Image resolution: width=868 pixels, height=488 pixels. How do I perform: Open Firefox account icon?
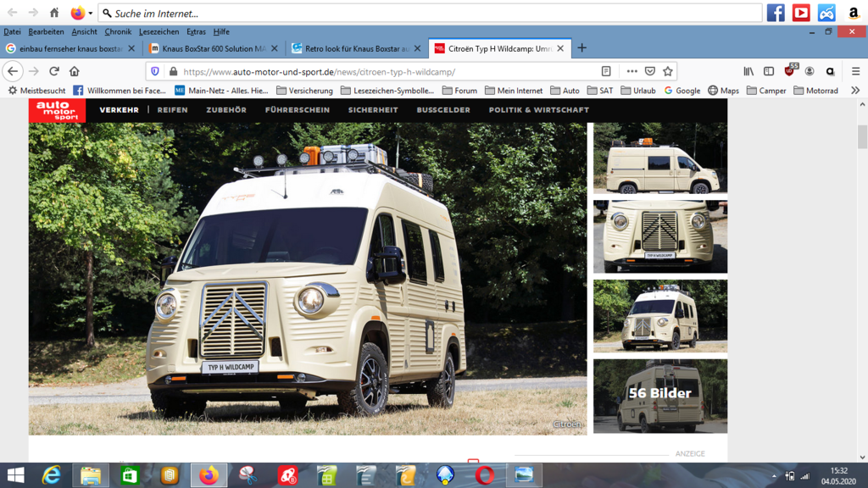coord(810,71)
